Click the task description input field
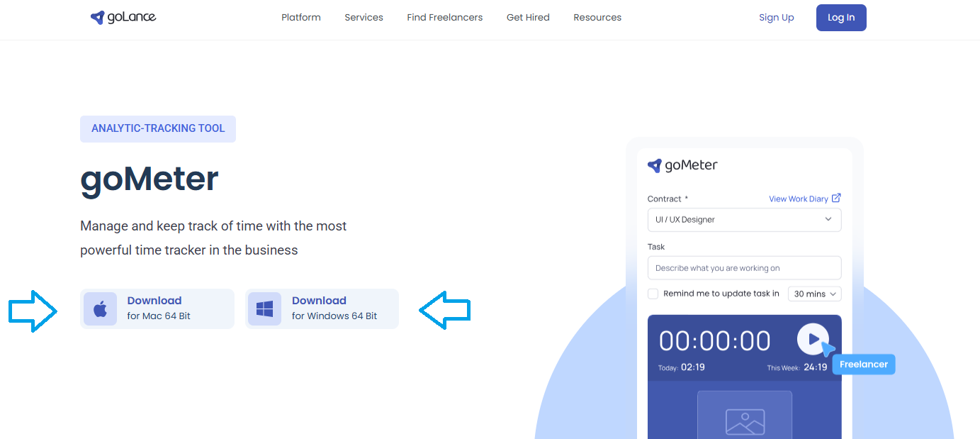980x439 pixels. click(744, 268)
